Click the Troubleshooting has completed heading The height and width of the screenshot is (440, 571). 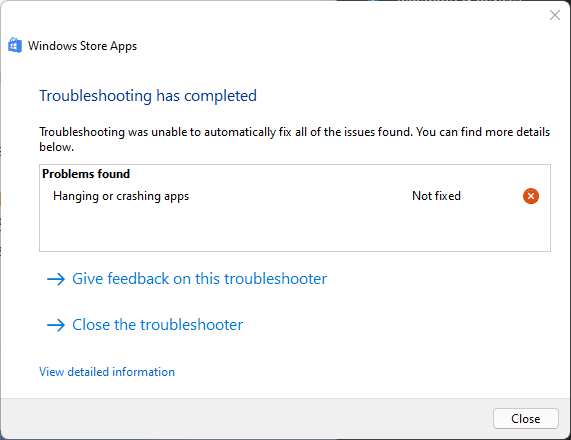tap(148, 96)
